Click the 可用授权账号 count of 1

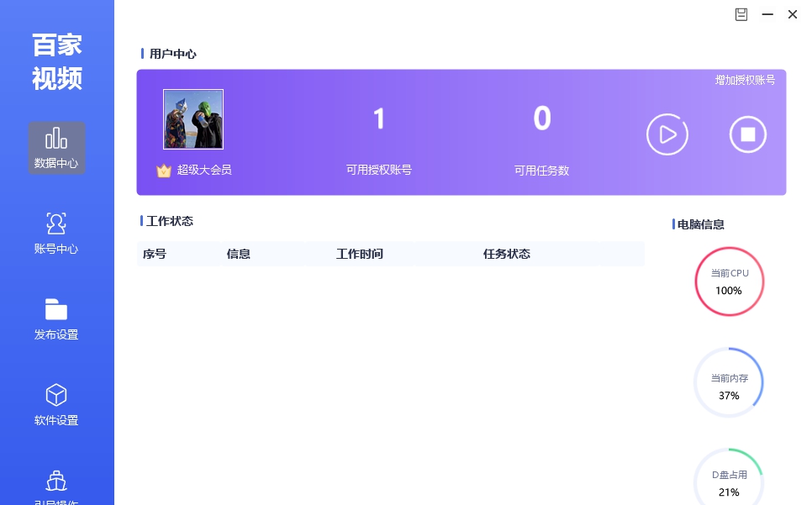pos(379,118)
